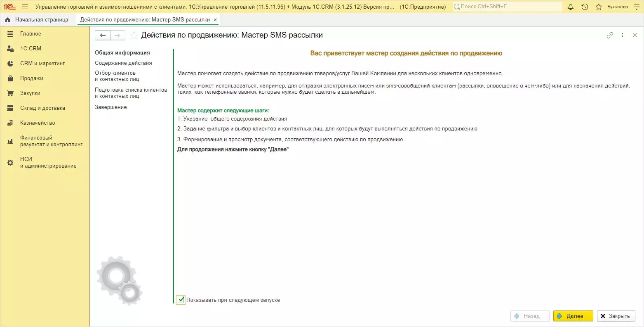Proceed with the Далее button
644x327 pixels.
click(x=573, y=316)
